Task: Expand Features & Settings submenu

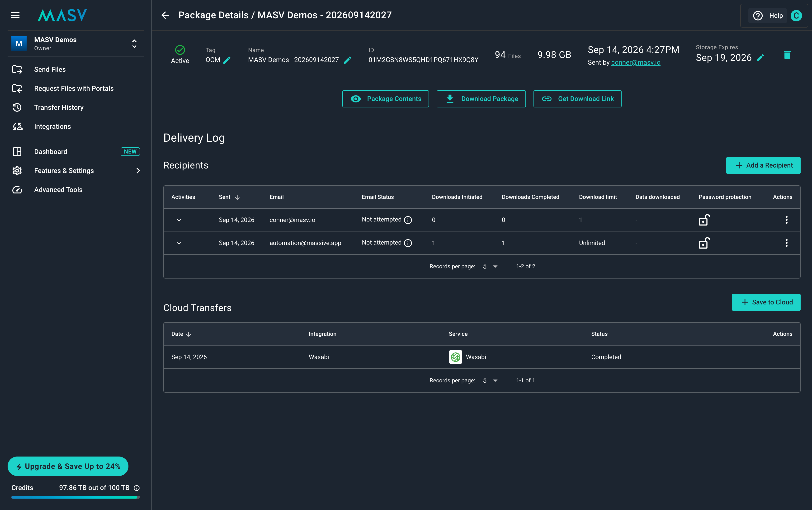Action: 138,171
